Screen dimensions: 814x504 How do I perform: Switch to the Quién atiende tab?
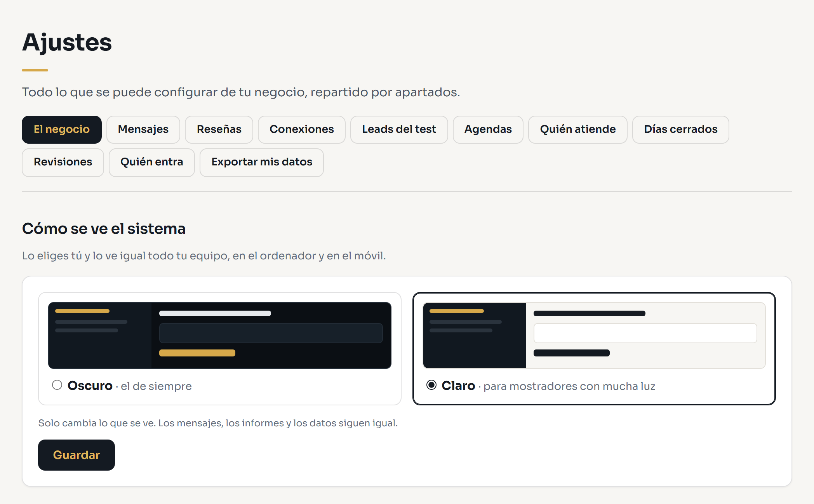[x=578, y=129]
